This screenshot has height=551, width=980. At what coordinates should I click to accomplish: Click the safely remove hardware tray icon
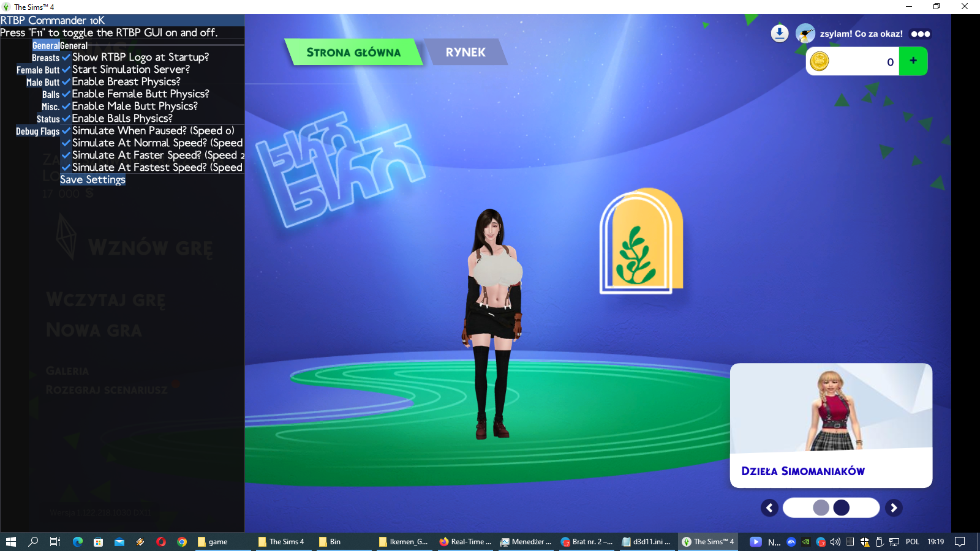tap(880, 542)
